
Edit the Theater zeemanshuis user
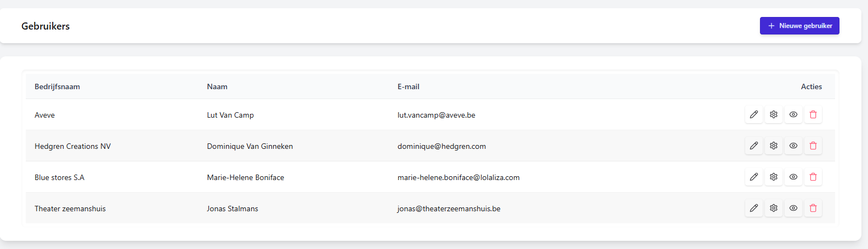point(754,208)
